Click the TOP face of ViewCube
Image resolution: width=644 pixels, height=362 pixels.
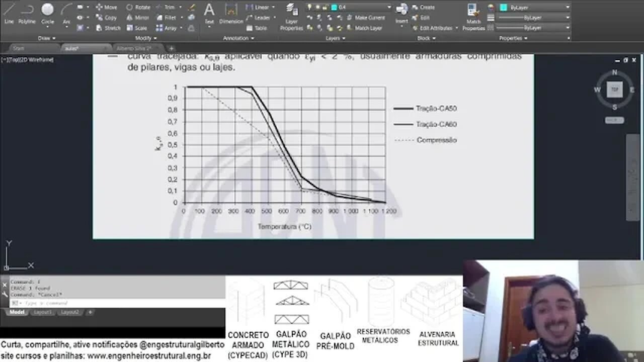point(614,89)
